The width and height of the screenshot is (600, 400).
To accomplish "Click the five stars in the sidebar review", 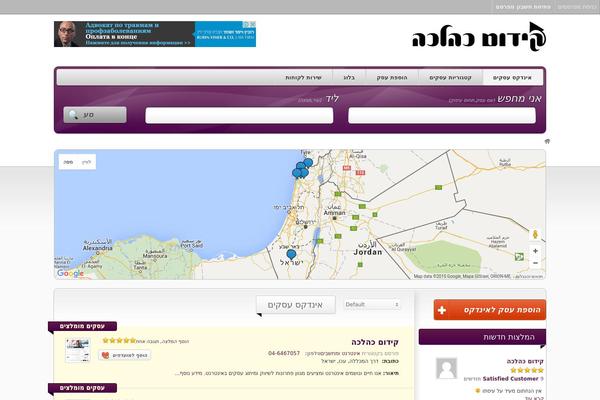I will (527, 370).
